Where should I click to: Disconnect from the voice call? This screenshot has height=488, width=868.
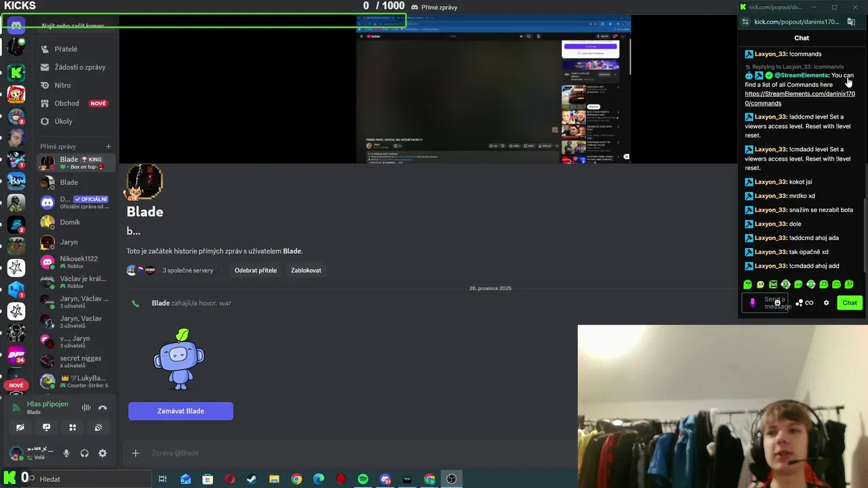click(x=102, y=407)
